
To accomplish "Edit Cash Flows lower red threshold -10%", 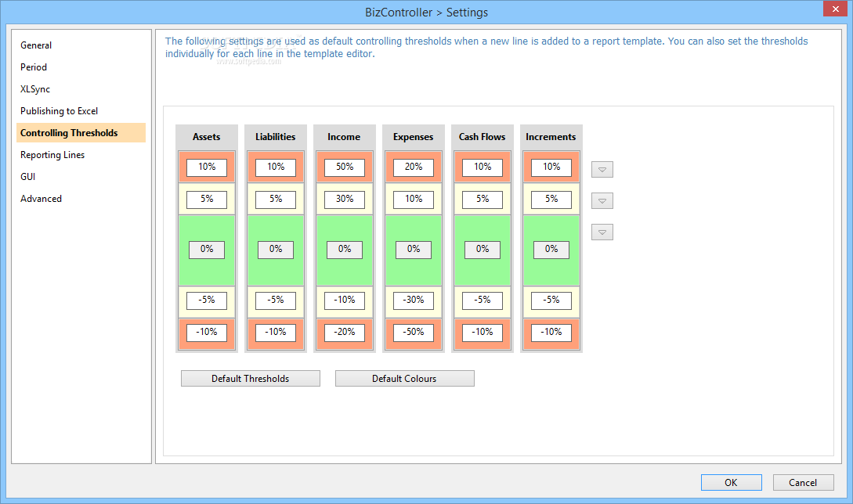I will [483, 332].
